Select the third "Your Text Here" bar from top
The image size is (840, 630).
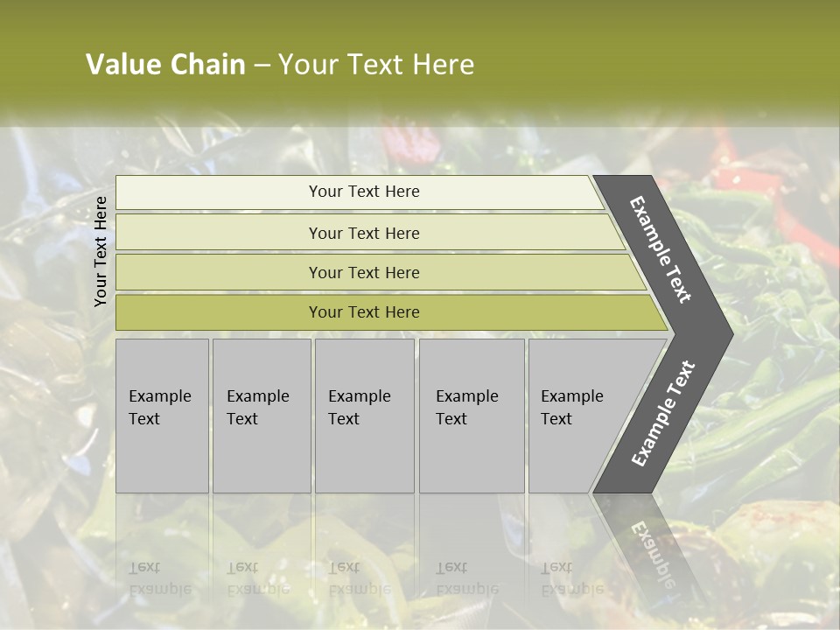pyautogui.click(x=364, y=272)
